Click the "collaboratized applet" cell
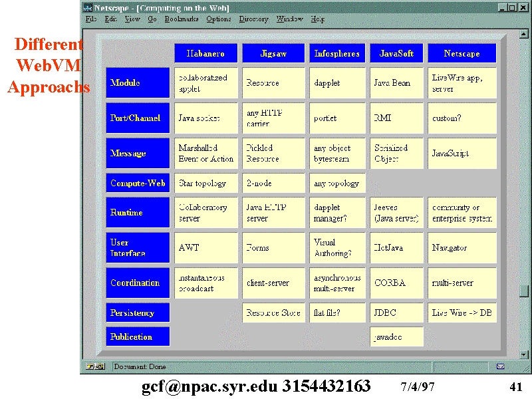The width and height of the screenshot is (532, 399). [x=206, y=82]
